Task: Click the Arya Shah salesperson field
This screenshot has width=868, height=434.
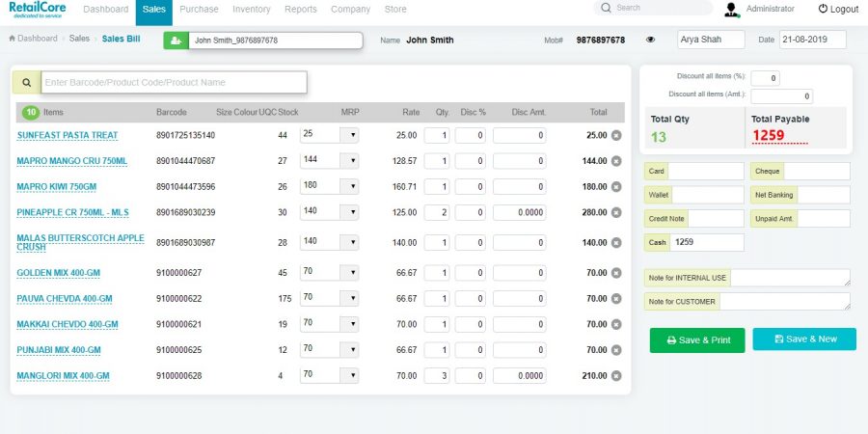Action: [711, 40]
